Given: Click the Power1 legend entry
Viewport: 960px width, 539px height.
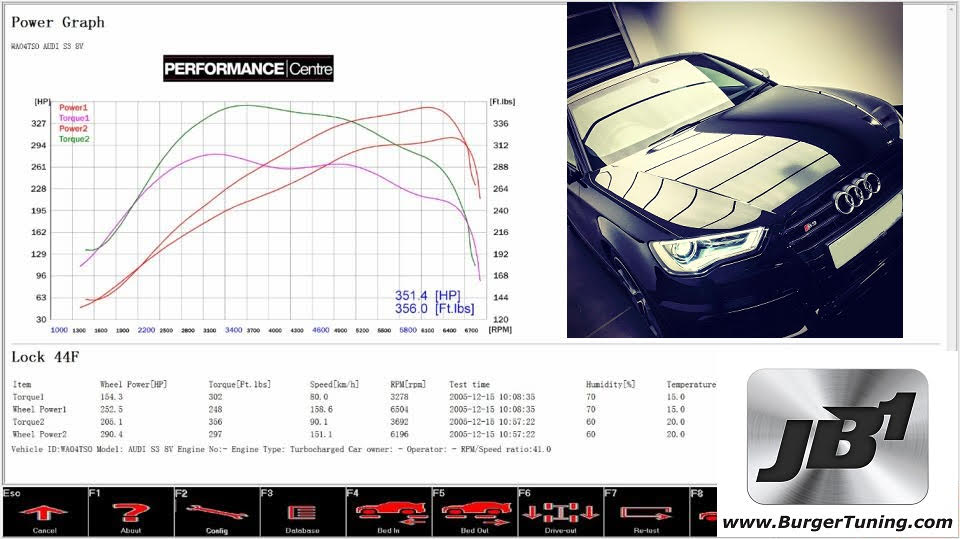Looking at the screenshot, I should pos(73,108).
